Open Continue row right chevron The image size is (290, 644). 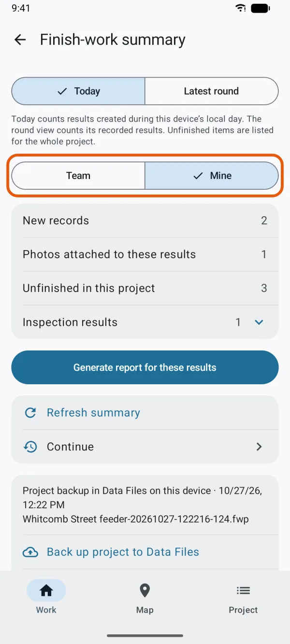pos(259,447)
